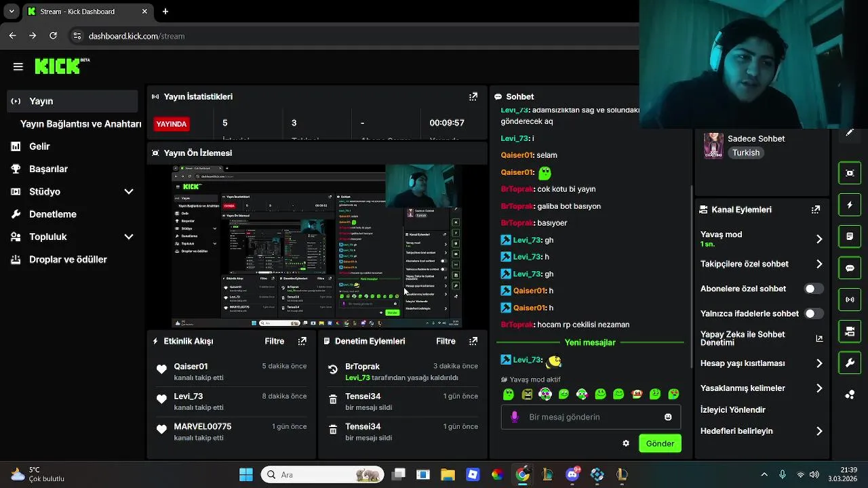Pop out the Denetim Eylemleri panel

(x=473, y=341)
